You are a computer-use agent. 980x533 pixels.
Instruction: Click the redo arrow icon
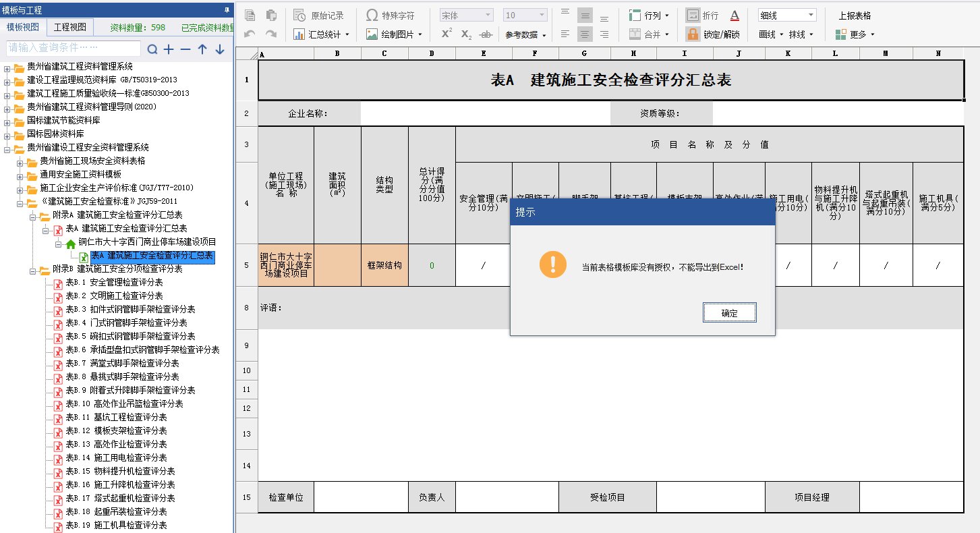tap(271, 34)
